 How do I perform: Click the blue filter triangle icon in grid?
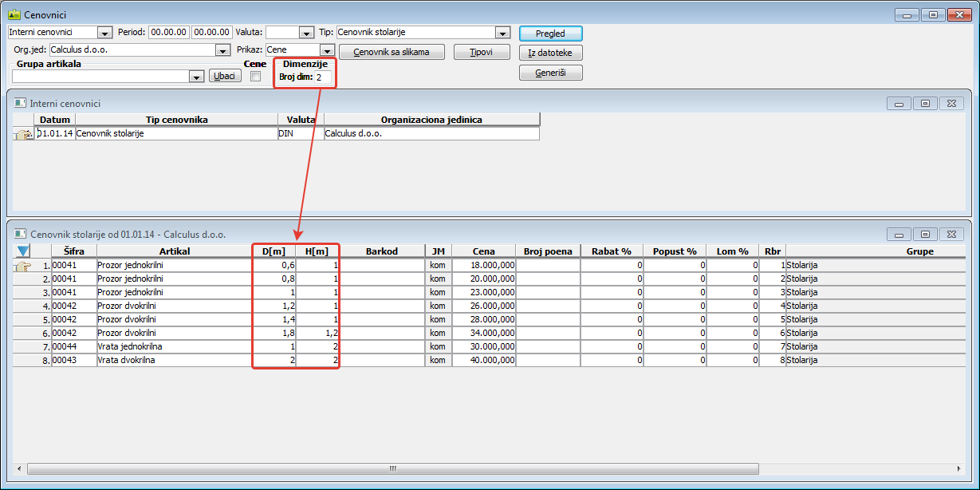23,251
